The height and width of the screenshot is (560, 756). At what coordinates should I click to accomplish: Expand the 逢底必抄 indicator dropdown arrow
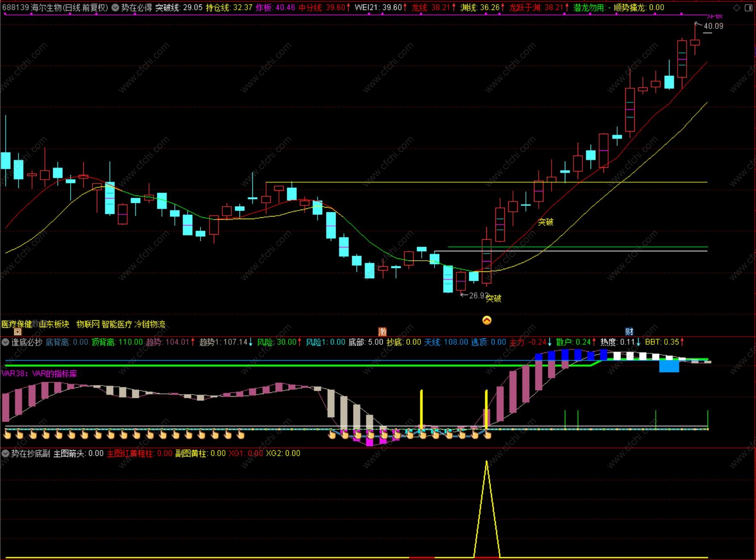pos(6,342)
